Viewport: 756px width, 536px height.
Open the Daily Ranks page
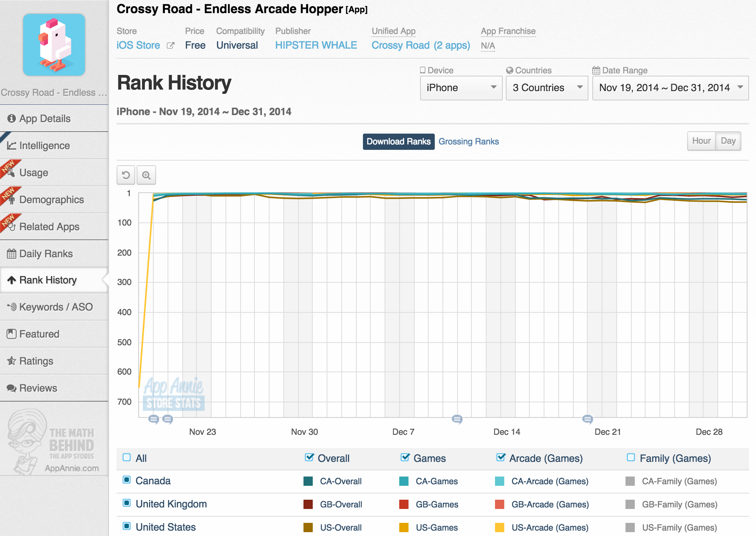pyautogui.click(x=54, y=254)
